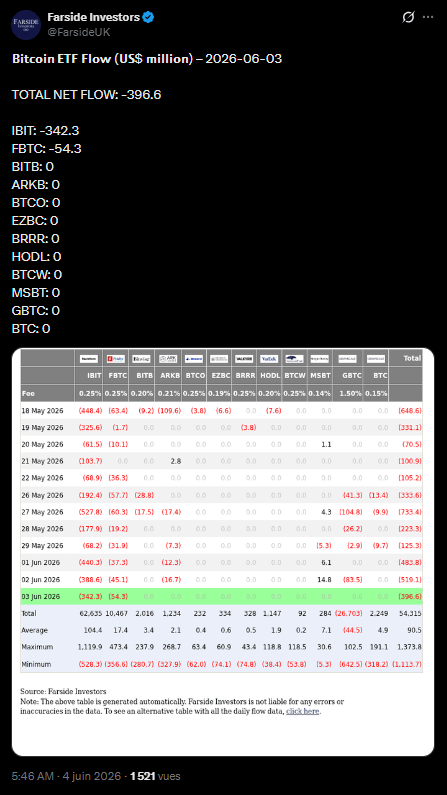Select the "BTCW: 0" line
447x795 pixels.
coord(37,275)
